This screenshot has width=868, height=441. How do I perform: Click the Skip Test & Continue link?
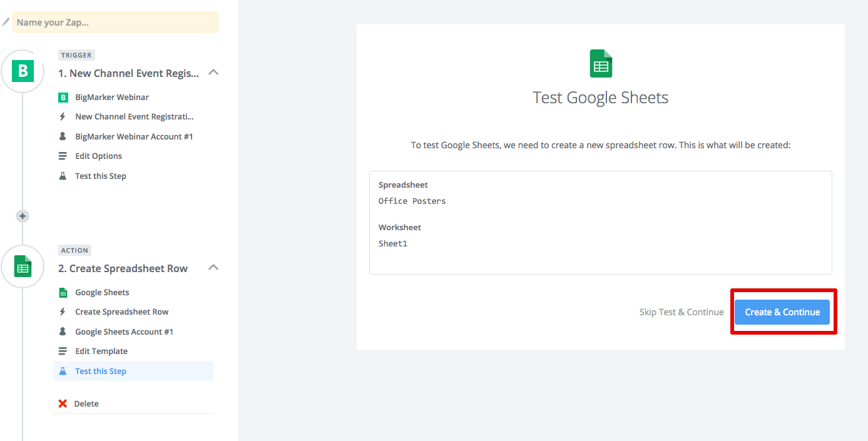pyautogui.click(x=682, y=312)
